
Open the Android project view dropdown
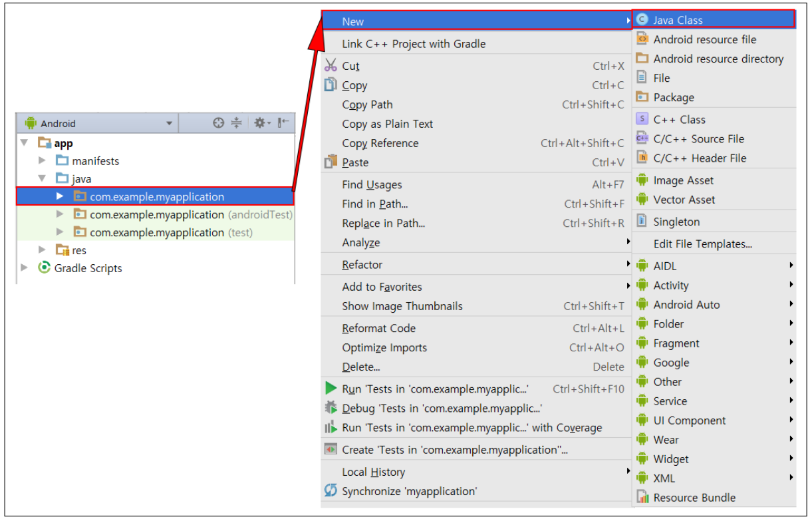(x=100, y=123)
